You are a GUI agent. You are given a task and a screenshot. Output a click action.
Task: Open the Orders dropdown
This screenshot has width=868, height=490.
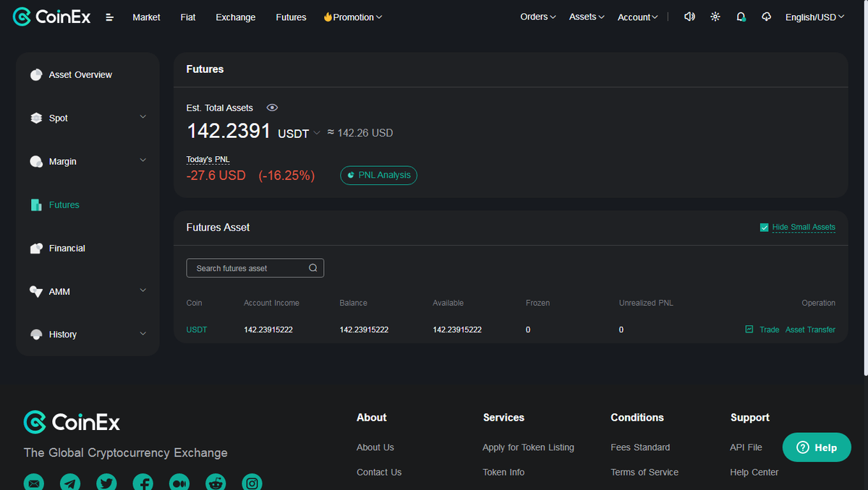[x=538, y=17]
